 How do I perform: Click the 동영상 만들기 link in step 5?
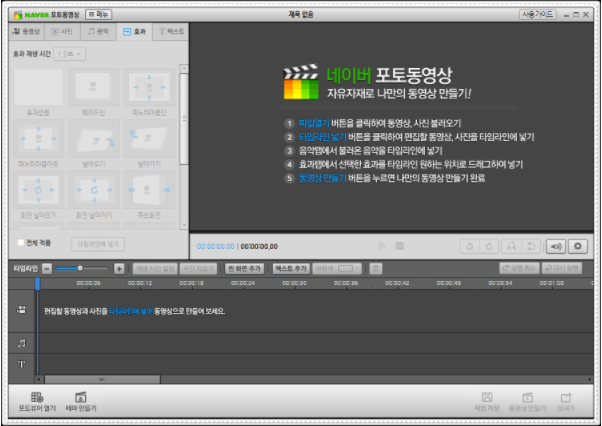(x=322, y=178)
